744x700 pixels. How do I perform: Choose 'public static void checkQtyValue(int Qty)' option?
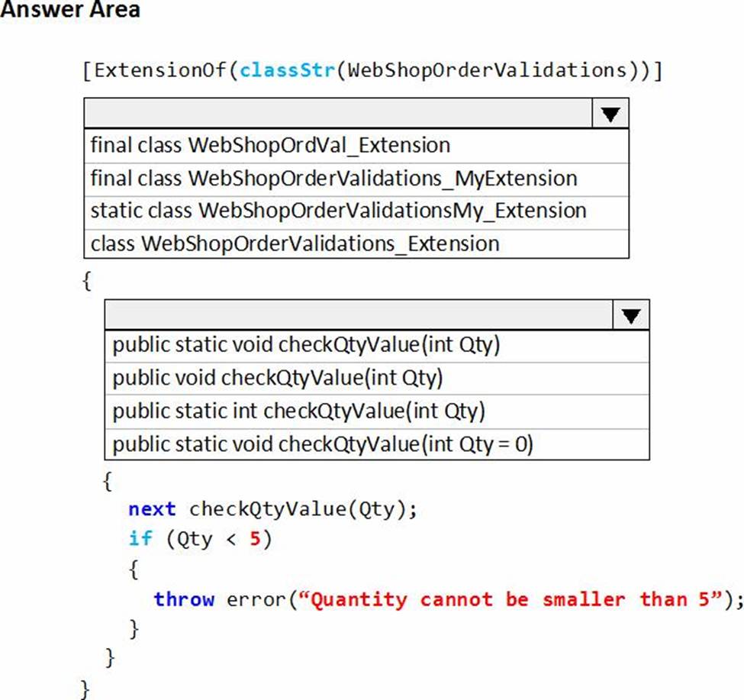point(306,345)
